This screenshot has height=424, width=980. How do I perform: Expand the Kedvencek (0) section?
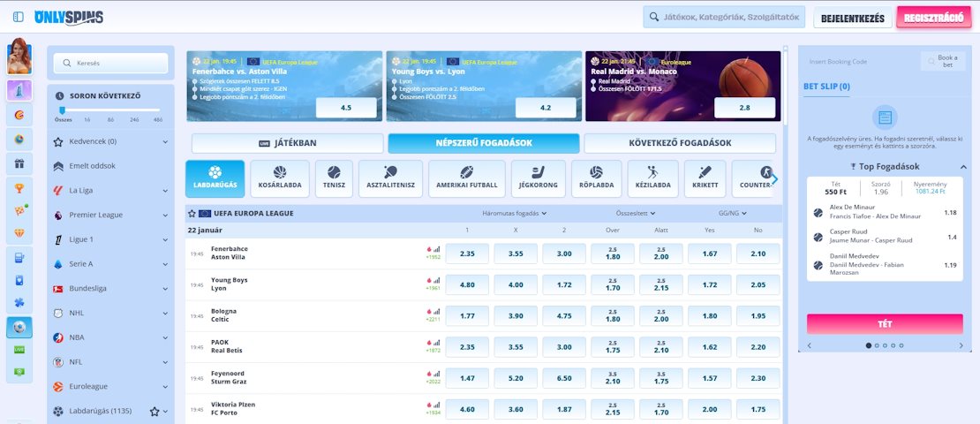tap(110, 142)
